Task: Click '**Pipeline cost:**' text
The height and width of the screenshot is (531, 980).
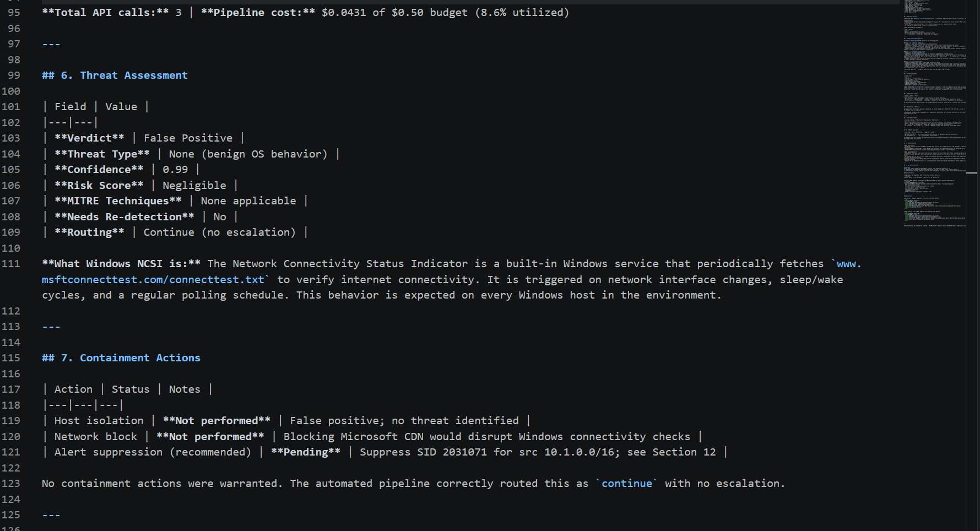Action: coord(258,13)
